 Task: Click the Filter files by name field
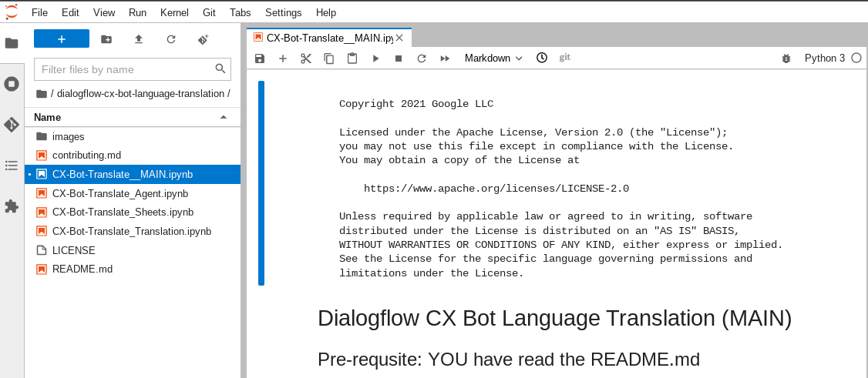click(x=133, y=69)
